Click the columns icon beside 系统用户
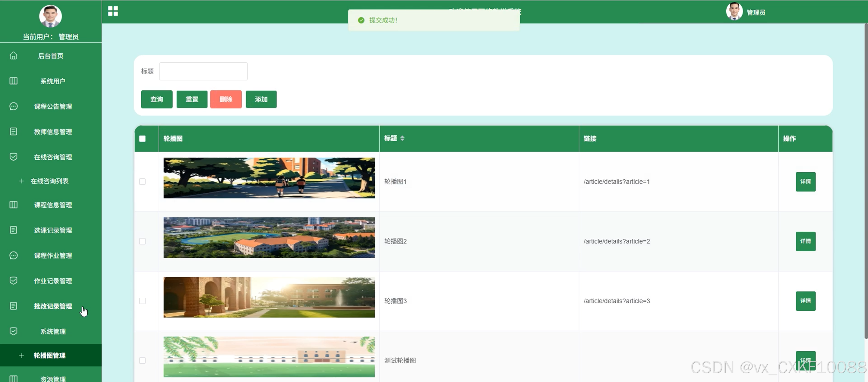 tap(14, 81)
